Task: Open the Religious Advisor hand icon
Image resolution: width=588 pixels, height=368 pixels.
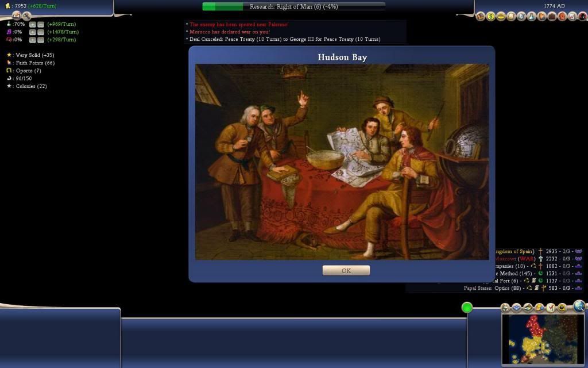Action: pos(541,17)
